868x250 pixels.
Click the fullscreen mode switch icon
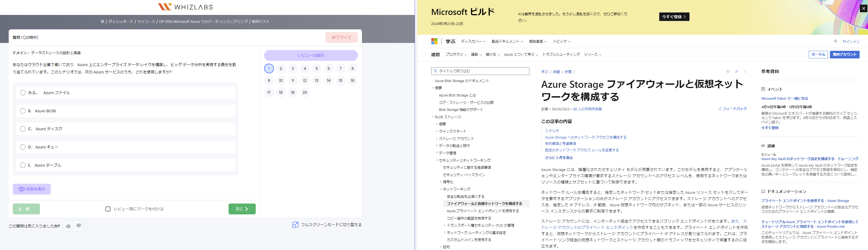pos(295,225)
